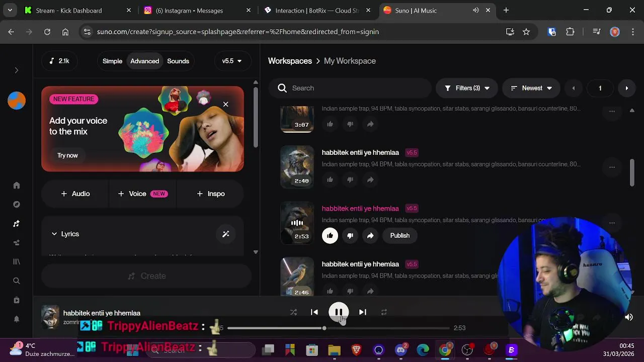644x362 pixels.
Task: Open File Explorer from the taskbar
Action: (334, 350)
